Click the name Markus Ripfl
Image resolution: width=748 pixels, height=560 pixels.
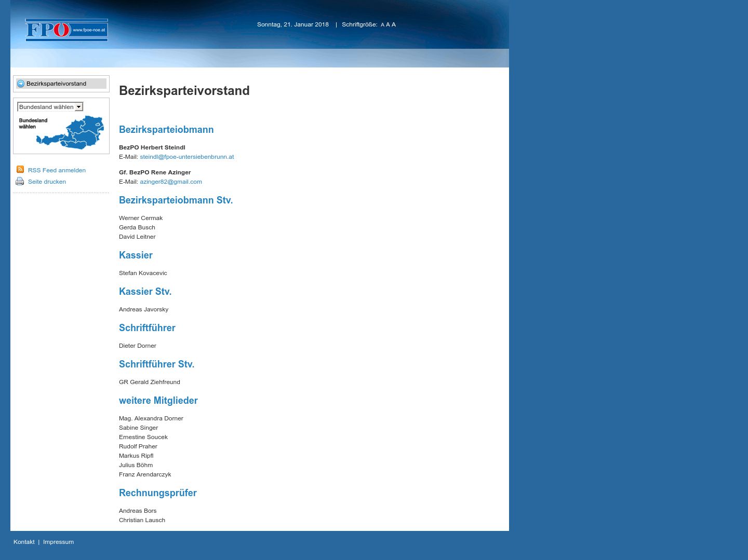tap(136, 456)
